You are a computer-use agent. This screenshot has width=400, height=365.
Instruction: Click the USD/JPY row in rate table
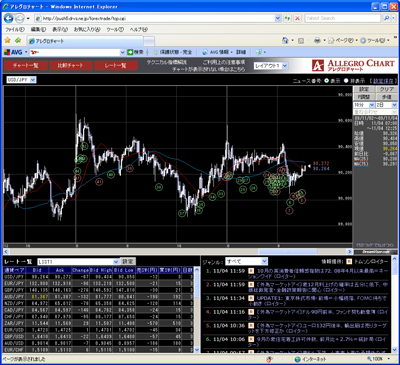click(x=98, y=276)
